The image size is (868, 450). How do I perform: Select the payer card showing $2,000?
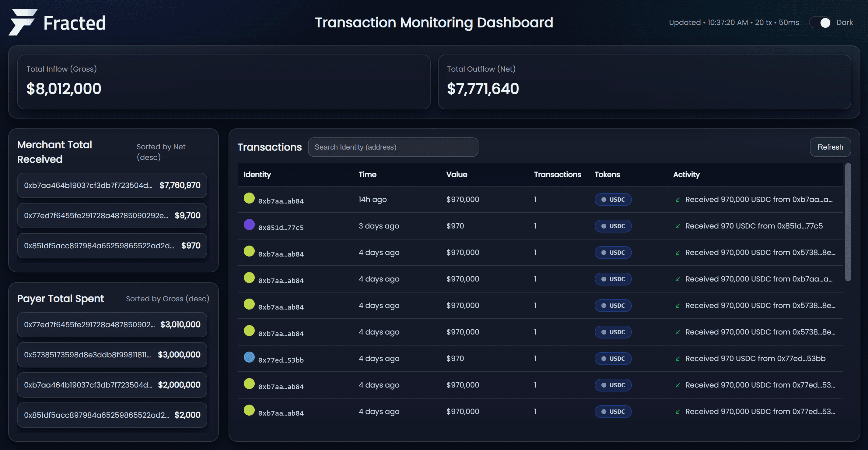112,415
